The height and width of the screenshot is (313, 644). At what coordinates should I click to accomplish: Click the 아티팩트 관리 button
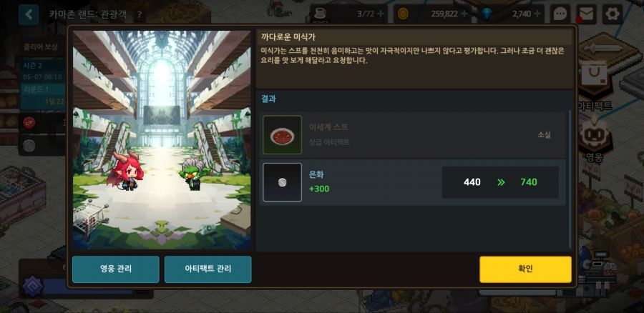click(x=208, y=269)
